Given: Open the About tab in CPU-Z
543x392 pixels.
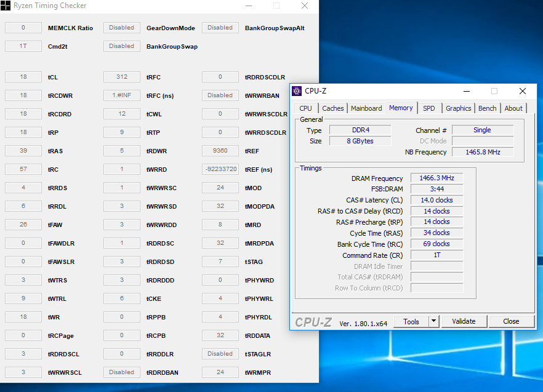Looking at the screenshot, I should click(513, 108).
